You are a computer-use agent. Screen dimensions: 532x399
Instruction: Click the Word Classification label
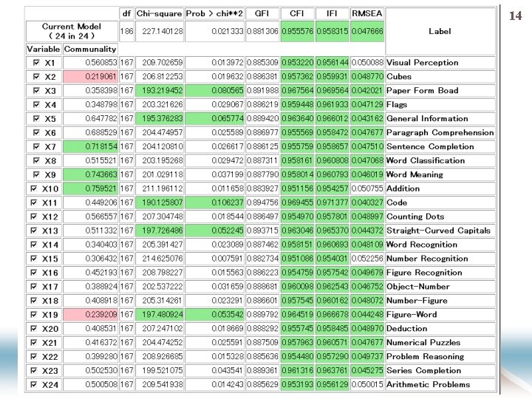pos(426,160)
